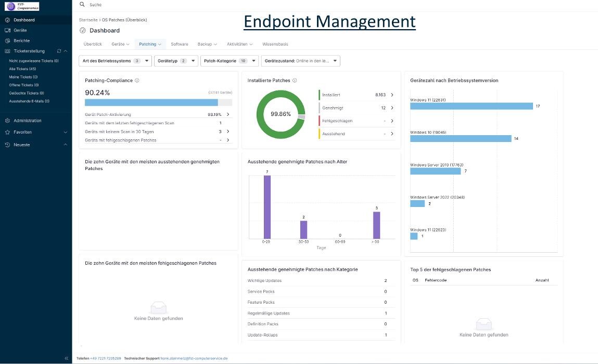
Task: Click the Ticketerstellung refresh icon
Action: (x=59, y=51)
